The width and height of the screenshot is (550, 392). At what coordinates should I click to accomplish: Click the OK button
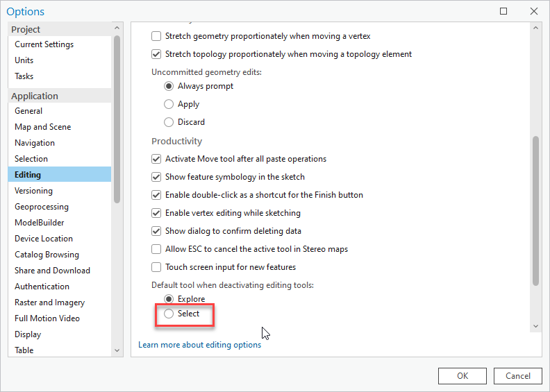pyautogui.click(x=462, y=376)
